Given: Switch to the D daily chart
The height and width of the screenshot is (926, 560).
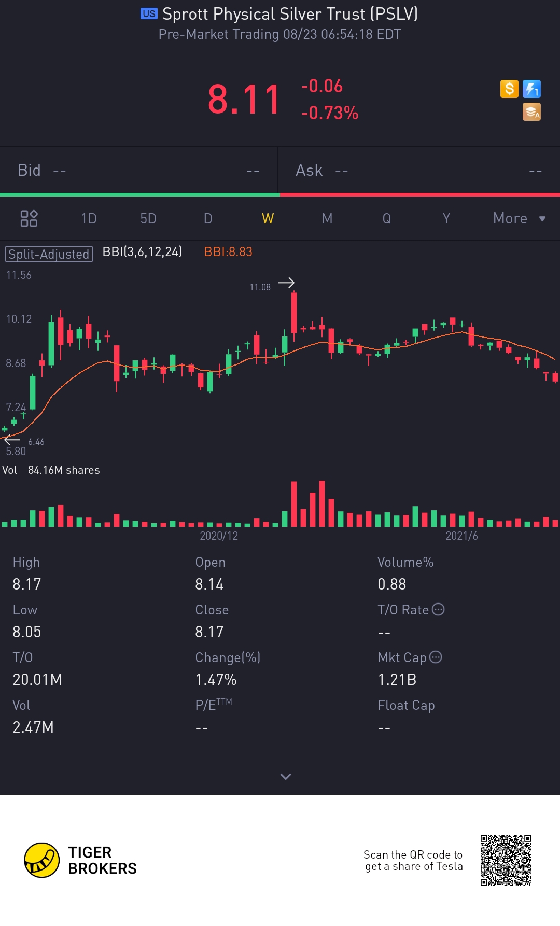Looking at the screenshot, I should tap(208, 218).
